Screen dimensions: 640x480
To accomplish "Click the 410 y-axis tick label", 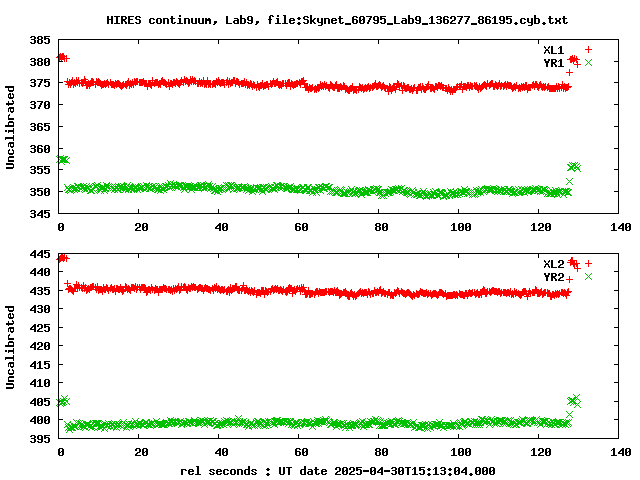I will click(40, 383).
